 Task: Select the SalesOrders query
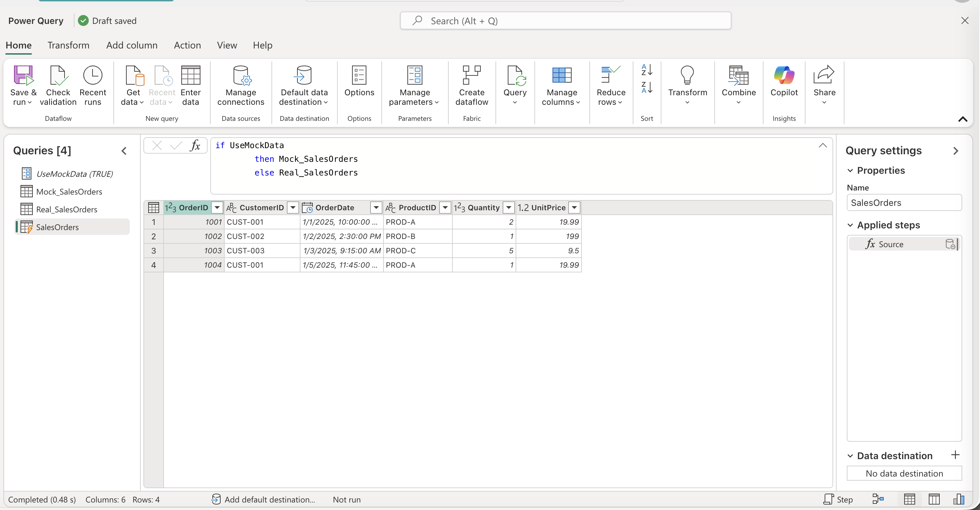pos(72,227)
